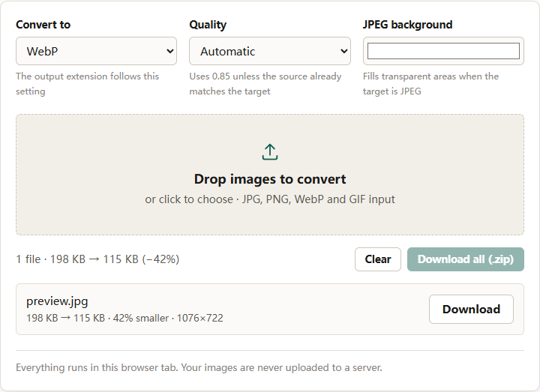Click the 'or click to choose' input hint
Viewport: 540px width, 392px height.
tap(270, 199)
